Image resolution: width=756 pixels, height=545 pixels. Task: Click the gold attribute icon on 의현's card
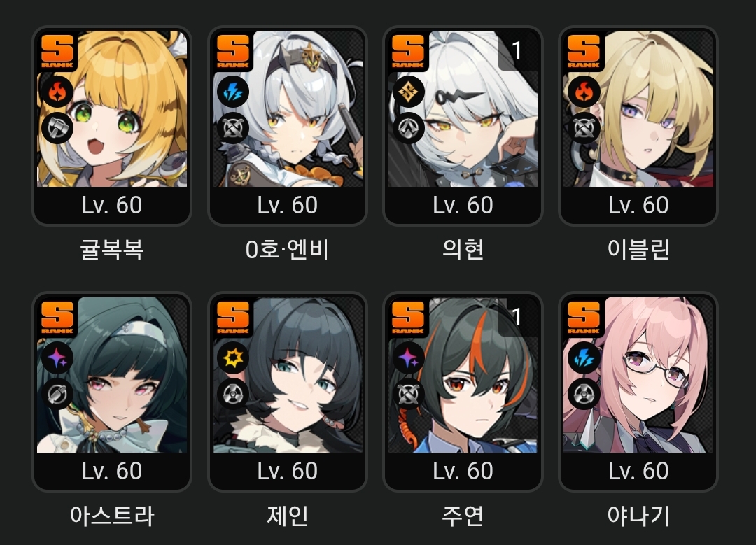[x=408, y=92]
